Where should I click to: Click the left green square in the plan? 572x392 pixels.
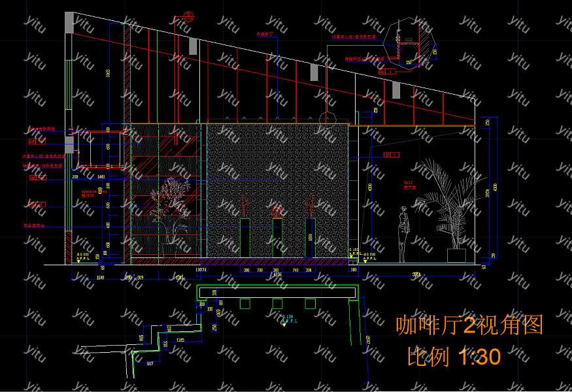click(x=244, y=303)
